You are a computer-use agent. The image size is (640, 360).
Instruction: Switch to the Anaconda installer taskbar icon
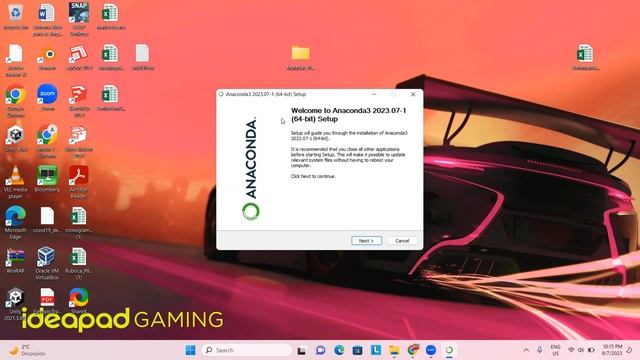tap(449, 350)
